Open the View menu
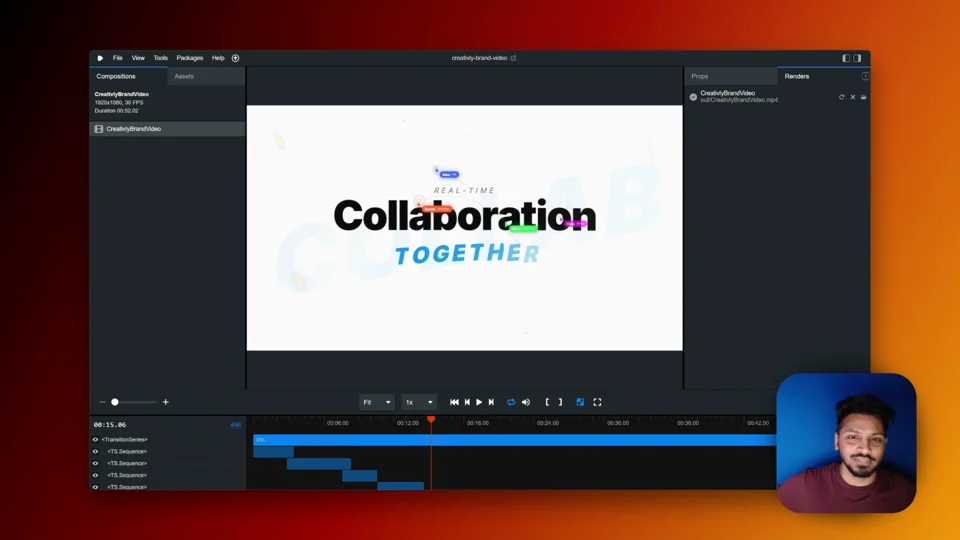The image size is (960, 540). [138, 58]
